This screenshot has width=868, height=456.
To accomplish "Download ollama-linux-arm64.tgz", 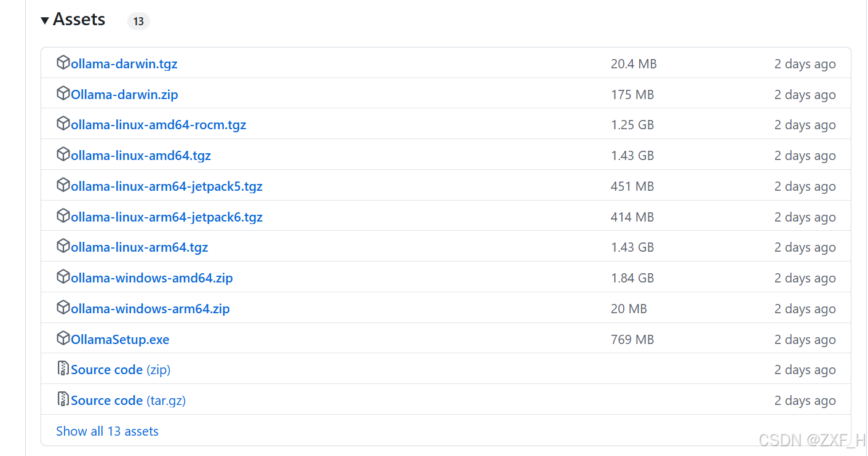I will [x=139, y=247].
